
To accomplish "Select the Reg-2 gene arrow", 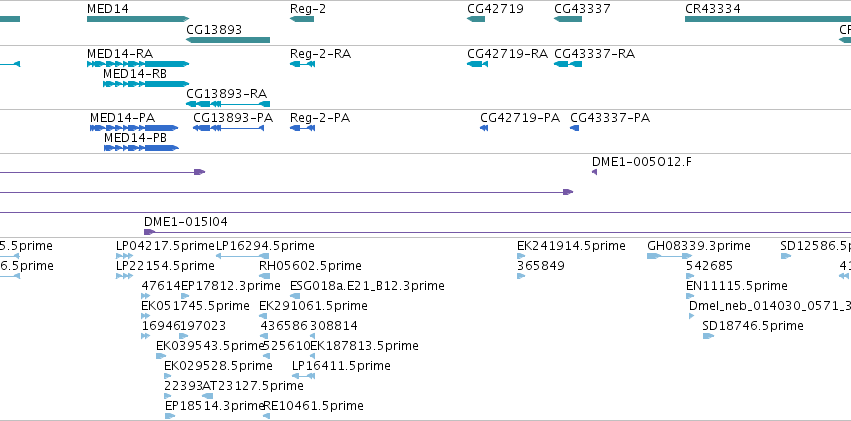I will [x=302, y=19].
